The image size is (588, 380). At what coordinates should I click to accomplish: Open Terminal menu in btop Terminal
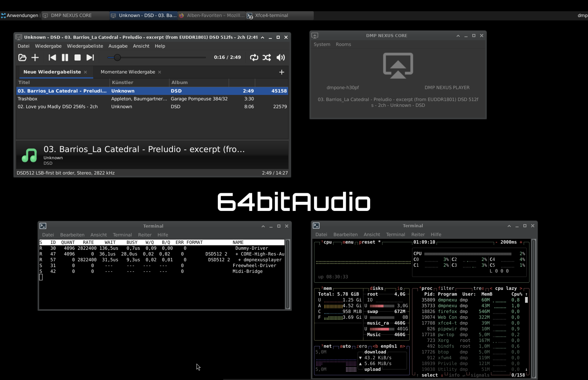pos(395,234)
